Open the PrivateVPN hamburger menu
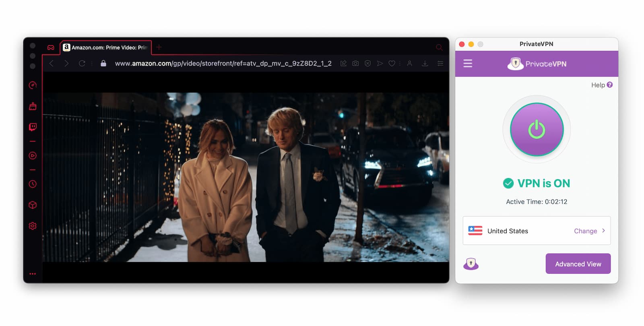644x326 pixels. click(468, 64)
